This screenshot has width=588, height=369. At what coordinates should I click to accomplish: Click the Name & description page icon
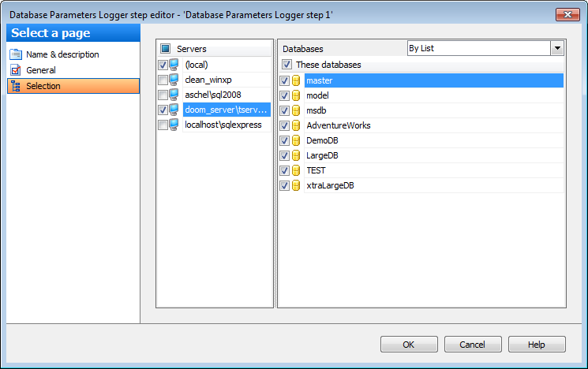coord(16,54)
